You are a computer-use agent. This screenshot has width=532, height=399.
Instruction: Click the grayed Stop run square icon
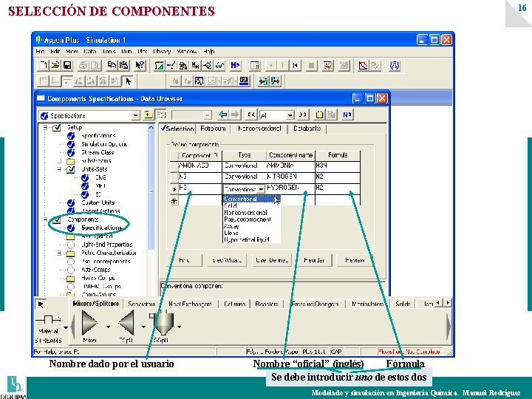coord(311,65)
